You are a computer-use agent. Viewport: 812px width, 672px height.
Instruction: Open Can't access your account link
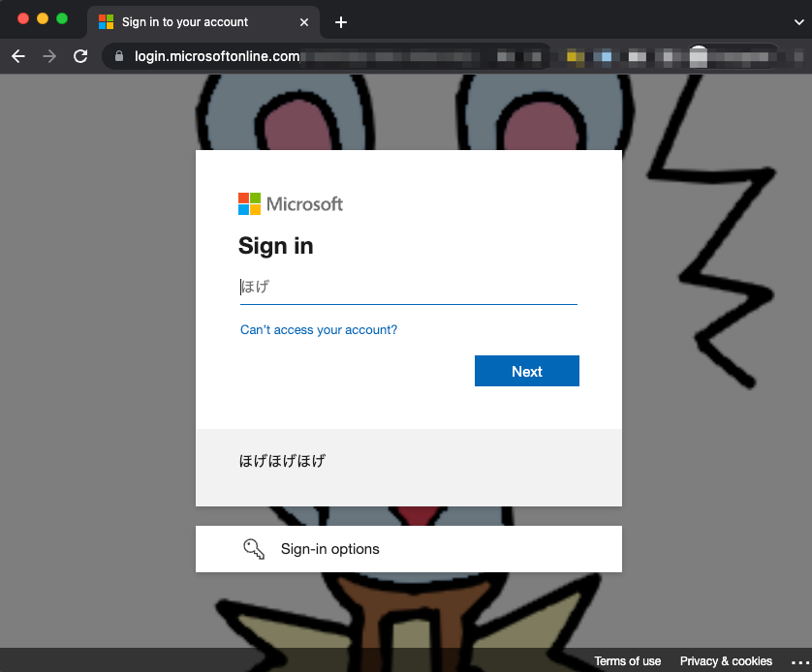[x=319, y=330]
